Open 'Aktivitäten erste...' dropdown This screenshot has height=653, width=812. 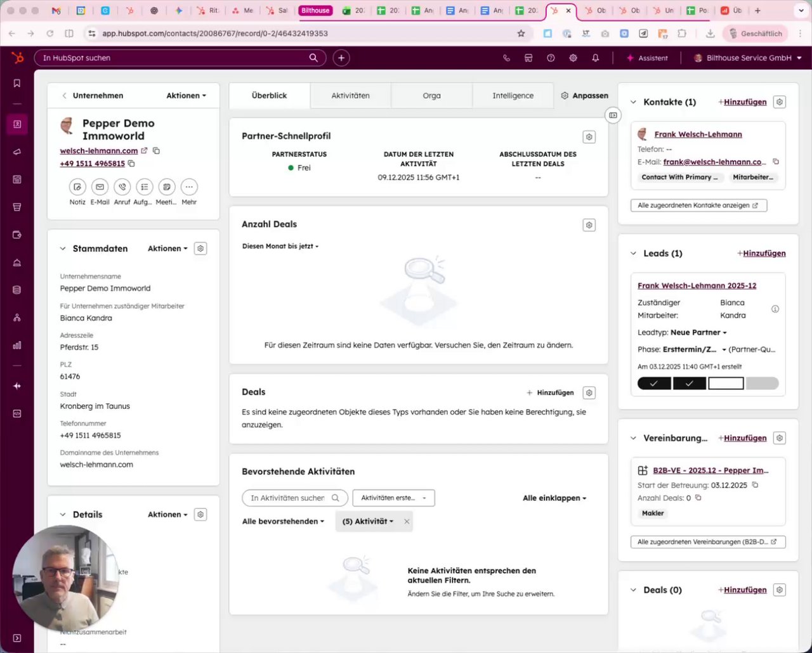point(393,498)
